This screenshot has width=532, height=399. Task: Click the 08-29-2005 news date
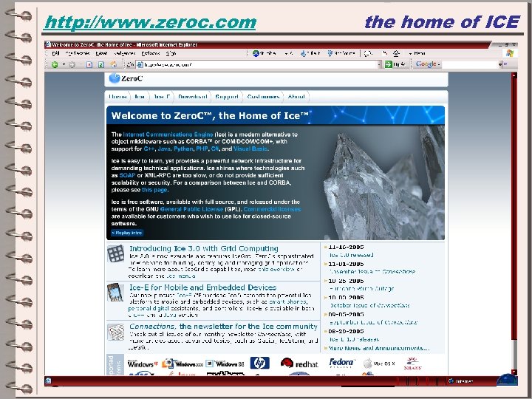pyautogui.click(x=346, y=331)
